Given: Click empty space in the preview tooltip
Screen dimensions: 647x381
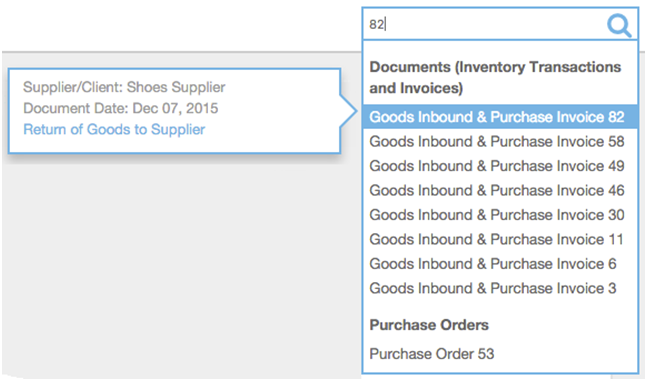Looking at the screenshot, I should [x=281, y=124].
